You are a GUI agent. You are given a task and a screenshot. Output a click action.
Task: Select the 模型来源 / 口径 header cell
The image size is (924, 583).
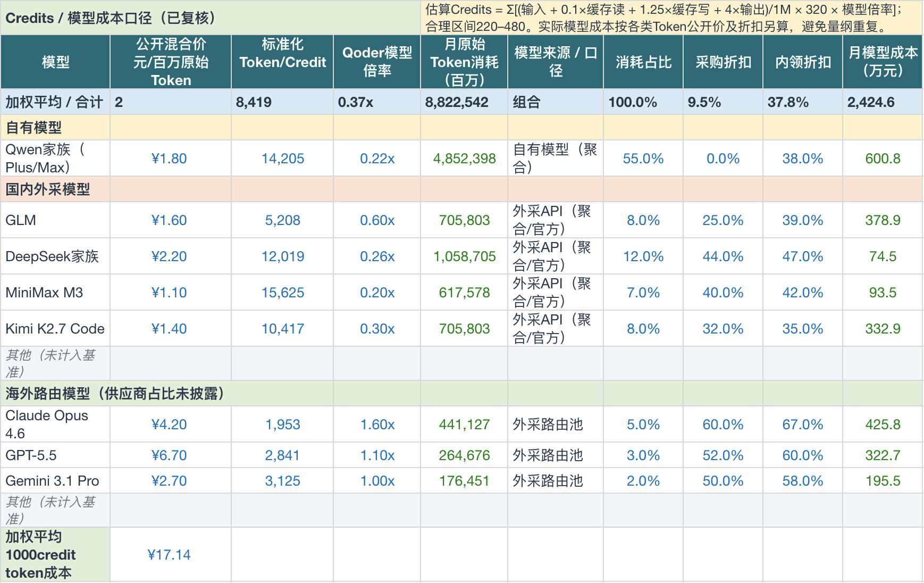pos(556,62)
